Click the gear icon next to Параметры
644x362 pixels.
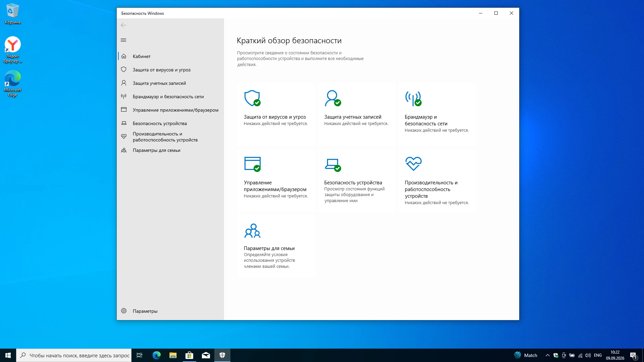[x=124, y=311]
